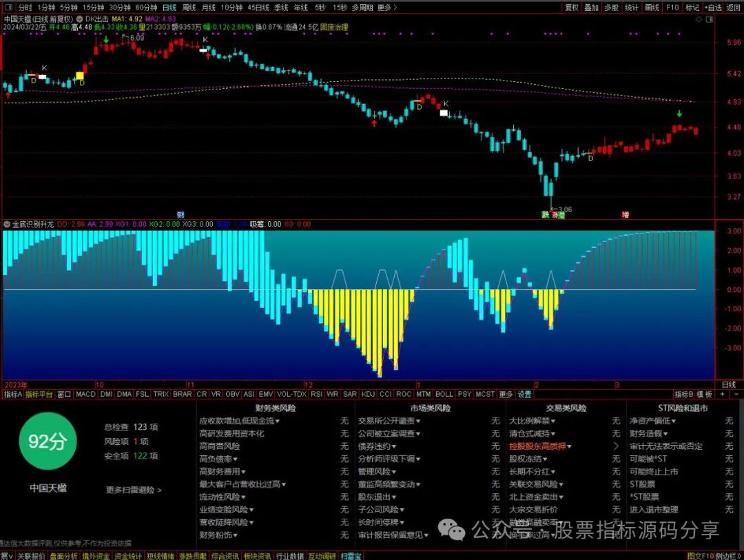Open the 资金统计 bottom tab

click(128, 556)
